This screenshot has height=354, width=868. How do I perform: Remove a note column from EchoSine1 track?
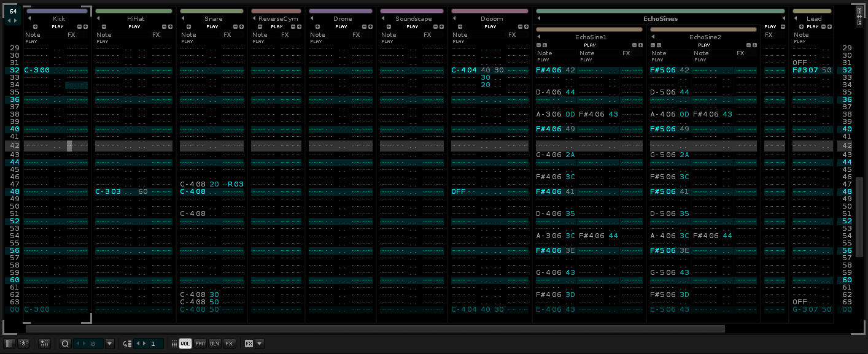[x=538, y=45]
